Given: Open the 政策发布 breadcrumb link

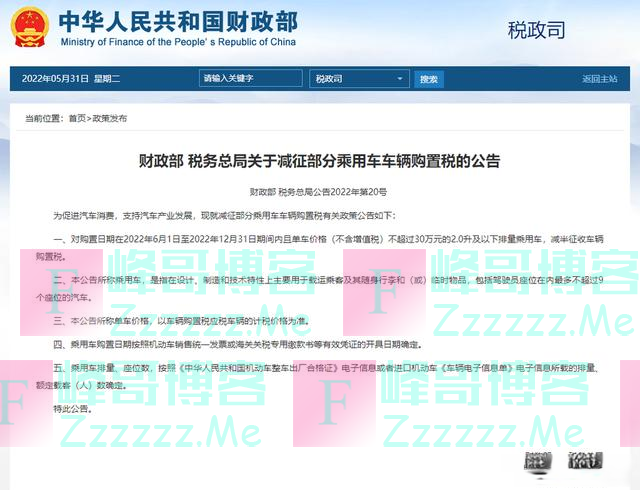Looking at the screenshot, I should (x=110, y=119).
